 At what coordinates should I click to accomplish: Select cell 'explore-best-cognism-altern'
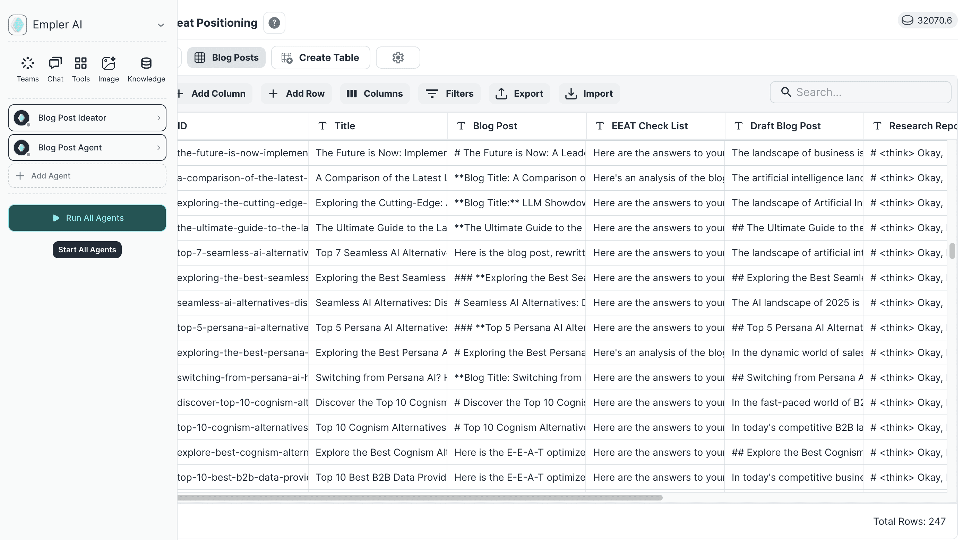pos(243,453)
